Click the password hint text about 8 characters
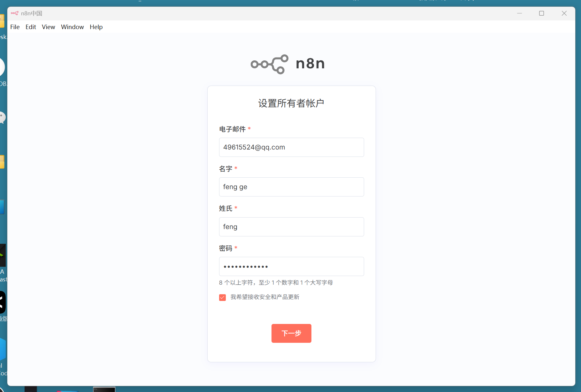The height and width of the screenshot is (392, 581). coord(276,282)
